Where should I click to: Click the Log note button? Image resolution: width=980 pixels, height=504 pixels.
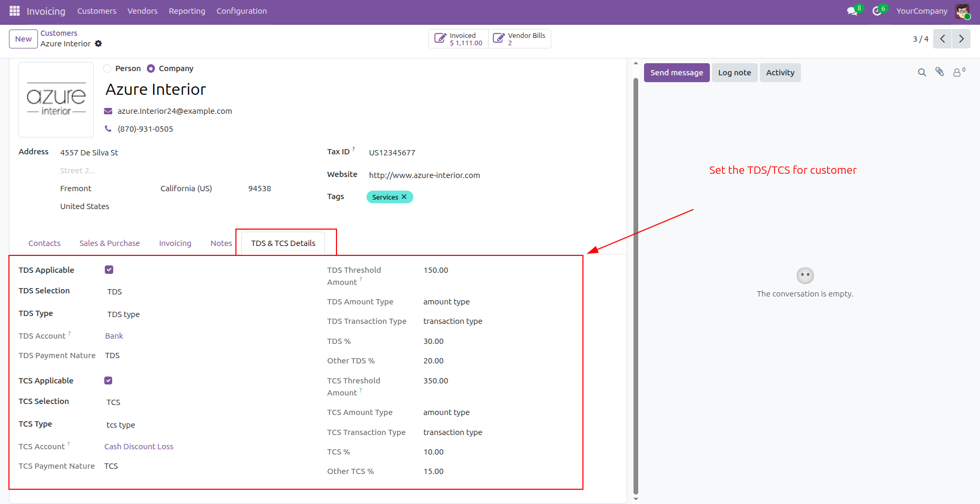735,73
